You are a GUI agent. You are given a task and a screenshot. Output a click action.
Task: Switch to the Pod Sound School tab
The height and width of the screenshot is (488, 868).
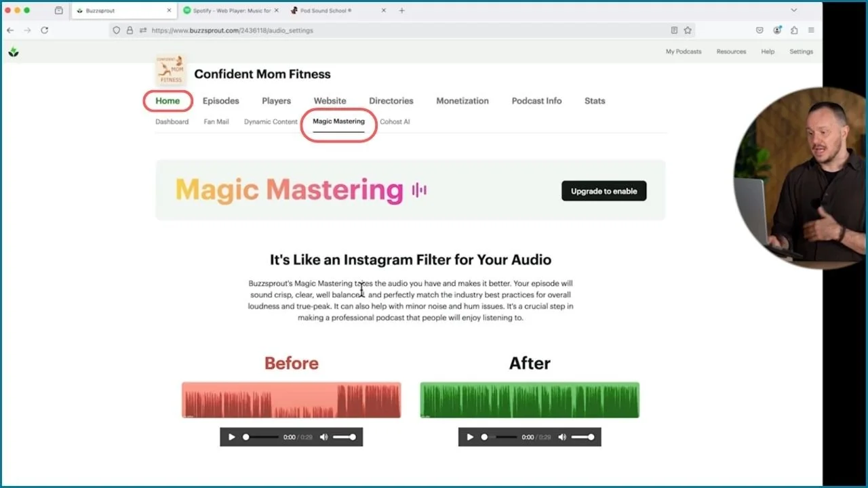(338, 11)
